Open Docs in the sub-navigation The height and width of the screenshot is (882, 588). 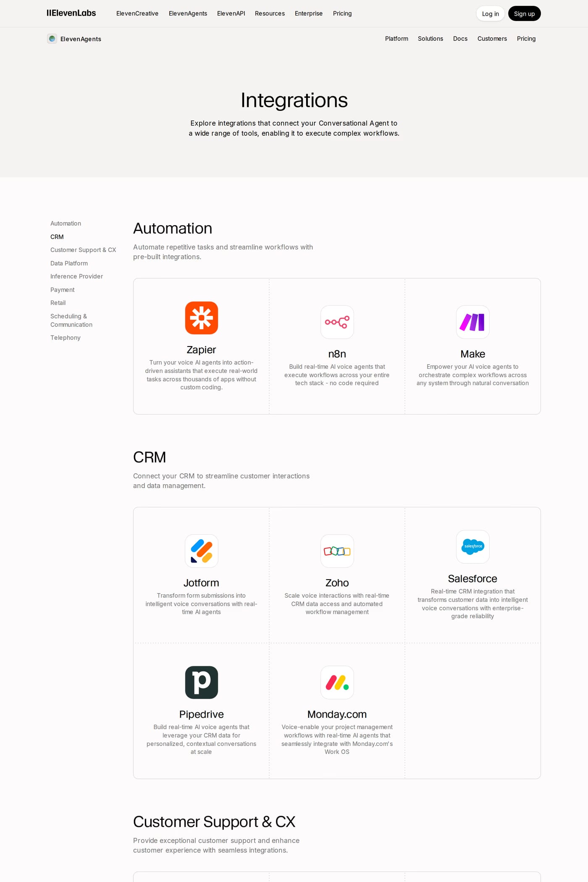click(460, 39)
